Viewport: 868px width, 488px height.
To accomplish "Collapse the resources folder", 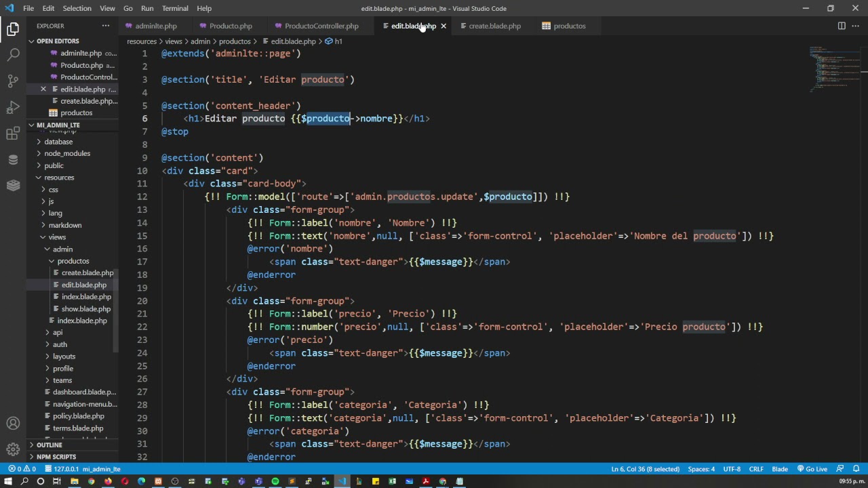I will 59,178.
